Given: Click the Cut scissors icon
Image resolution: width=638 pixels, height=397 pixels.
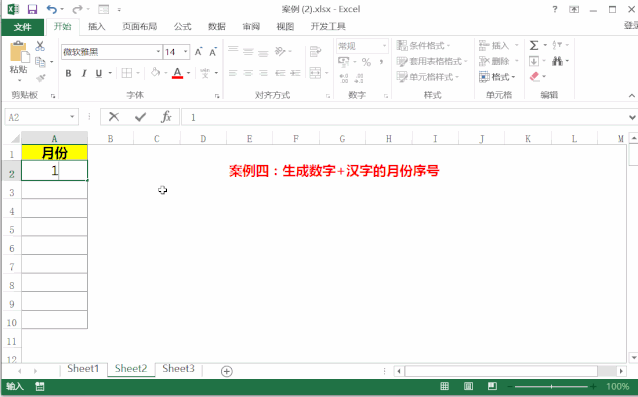Looking at the screenshot, I should 40,46.
